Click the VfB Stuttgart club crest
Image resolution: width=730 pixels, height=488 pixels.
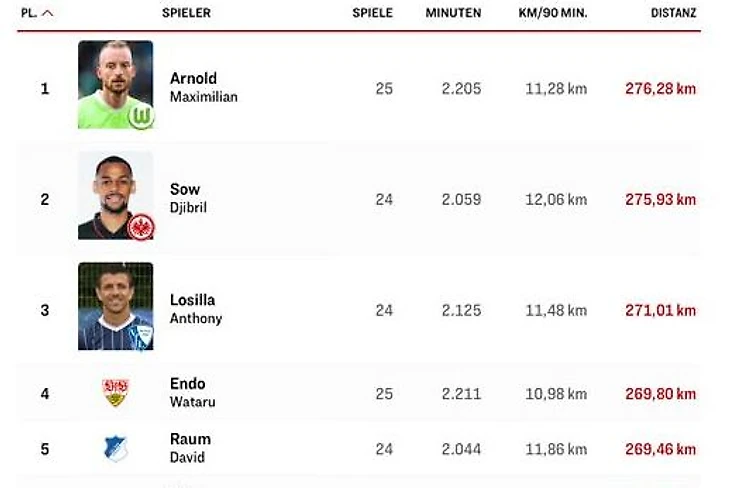[x=115, y=393]
